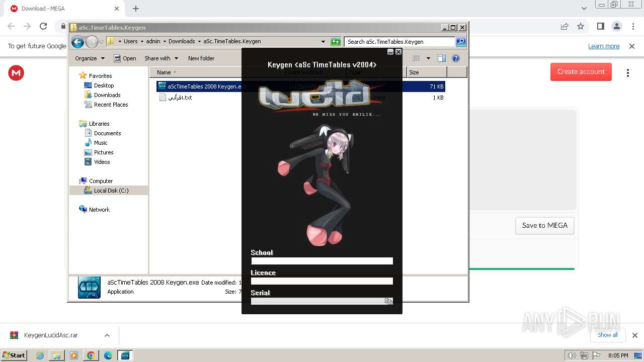Click the Licence input field in keygen
Image resolution: width=644 pixels, height=362 pixels.
coord(322,281)
